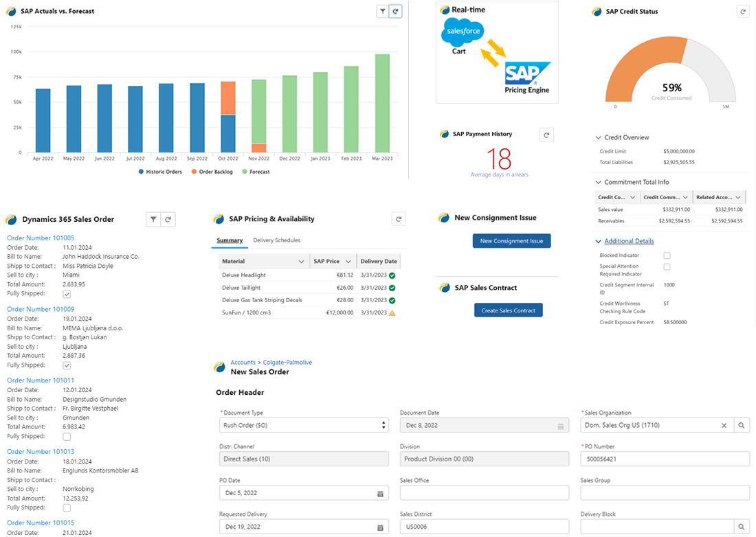Image resolution: width=756 pixels, height=537 pixels.
Task: Click green check on Deluxe Gas Tank row
Action: click(392, 301)
